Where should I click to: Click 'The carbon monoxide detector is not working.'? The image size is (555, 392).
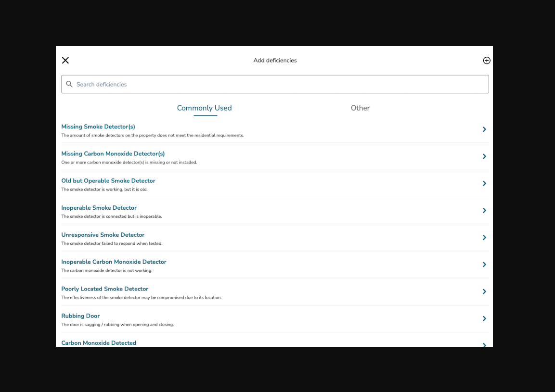(106, 271)
